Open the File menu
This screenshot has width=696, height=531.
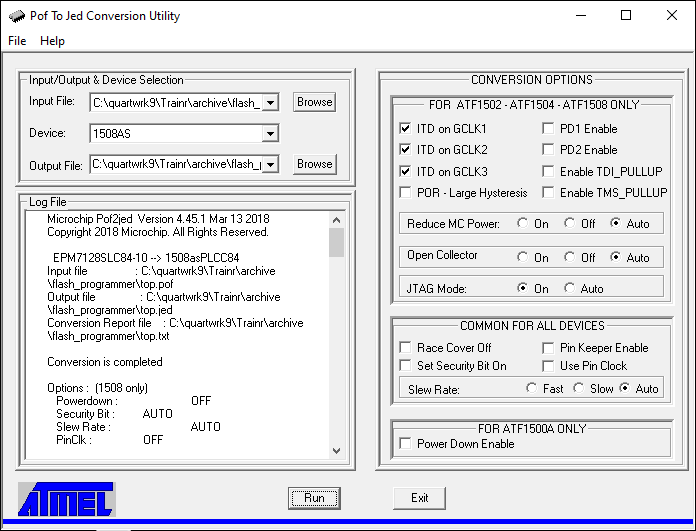[17, 41]
